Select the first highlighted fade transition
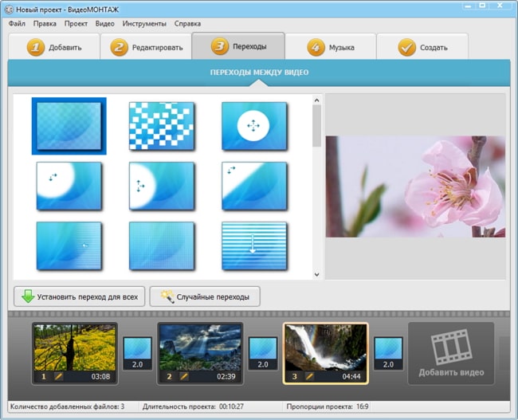 (69, 125)
